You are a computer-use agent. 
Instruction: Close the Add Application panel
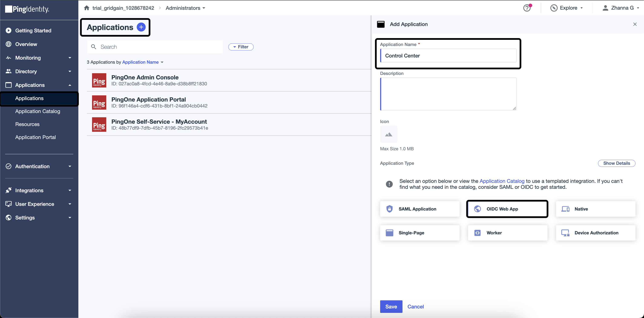click(635, 24)
